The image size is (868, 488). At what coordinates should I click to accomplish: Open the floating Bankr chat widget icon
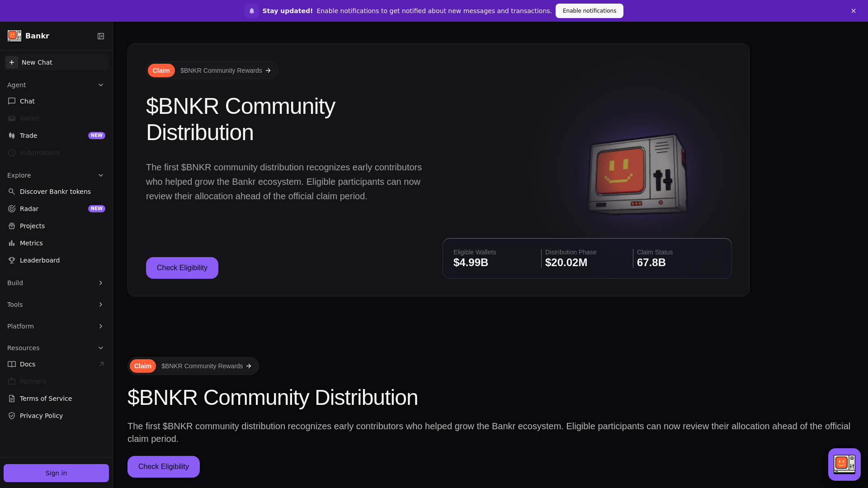click(844, 465)
